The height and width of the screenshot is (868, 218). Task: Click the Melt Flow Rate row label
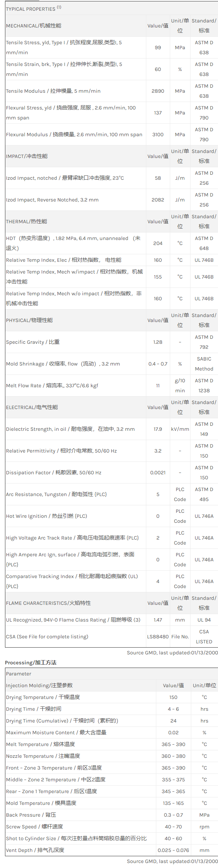[52, 386]
